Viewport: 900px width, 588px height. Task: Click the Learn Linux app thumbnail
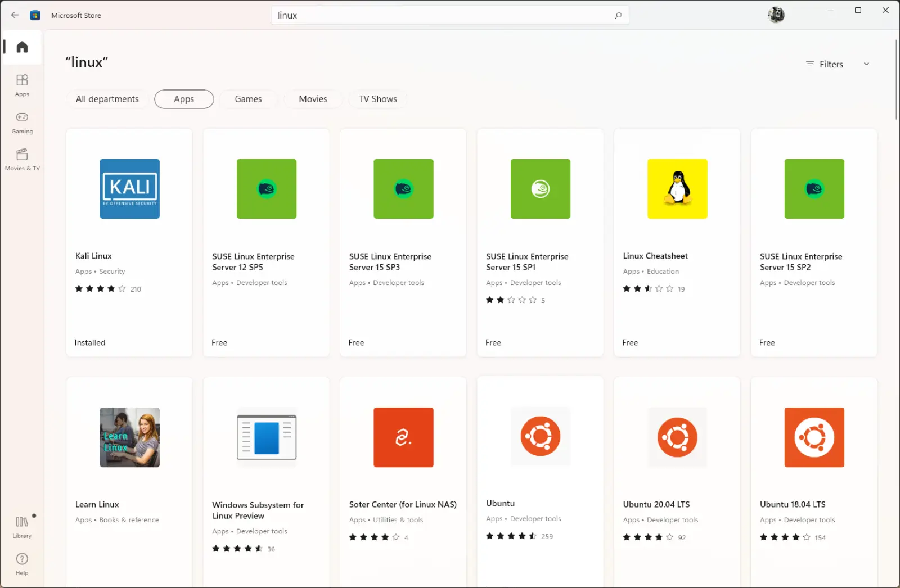129,437
